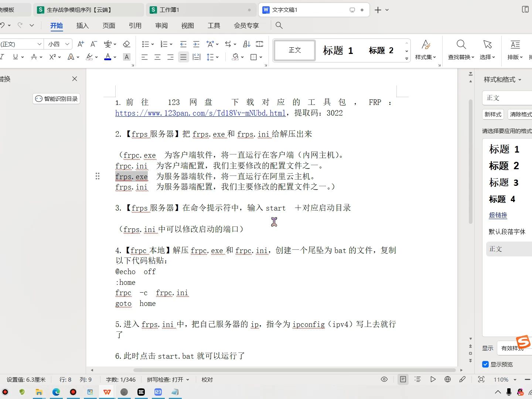
Task: Click the sidebar panel toggle at top right
Action: [x=525, y=10]
